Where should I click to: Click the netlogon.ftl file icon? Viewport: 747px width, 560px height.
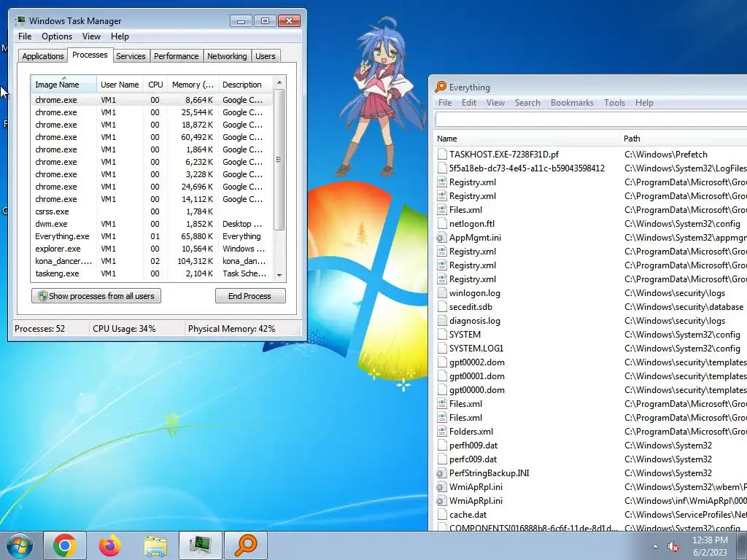(x=442, y=224)
